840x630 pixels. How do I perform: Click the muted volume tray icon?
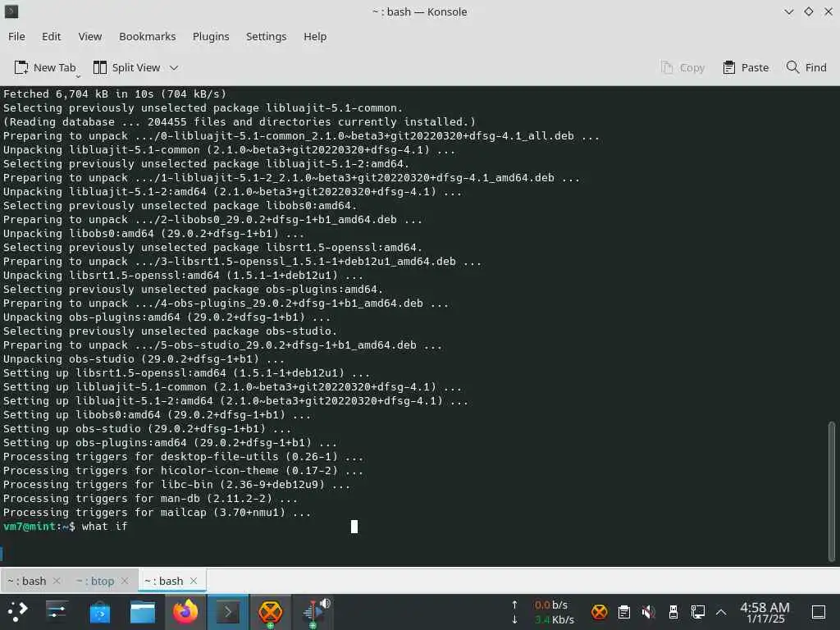click(x=649, y=612)
